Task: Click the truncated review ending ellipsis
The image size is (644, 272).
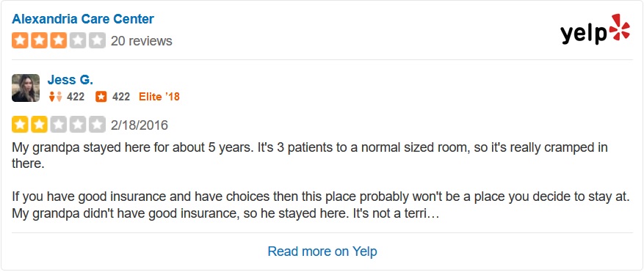Action: click(x=435, y=216)
